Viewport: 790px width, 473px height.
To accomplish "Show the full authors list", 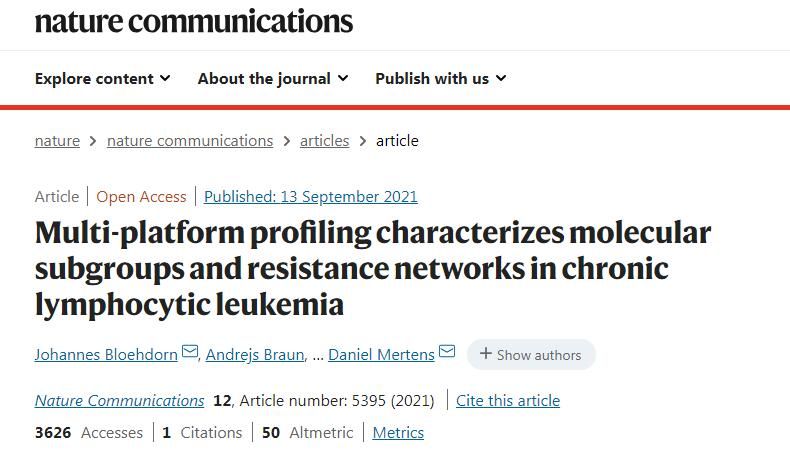I will click(x=531, y=355).
